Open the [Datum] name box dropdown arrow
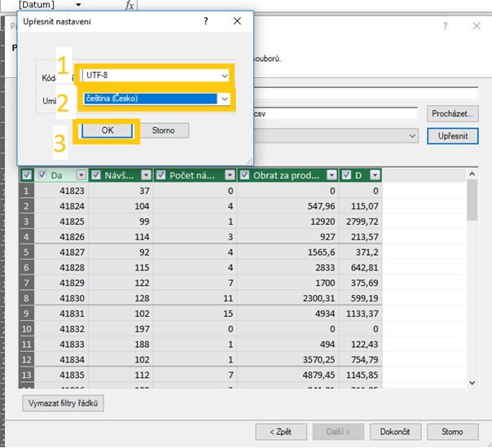The height and width of the screenshot is (448, 492). coord(78,5)
